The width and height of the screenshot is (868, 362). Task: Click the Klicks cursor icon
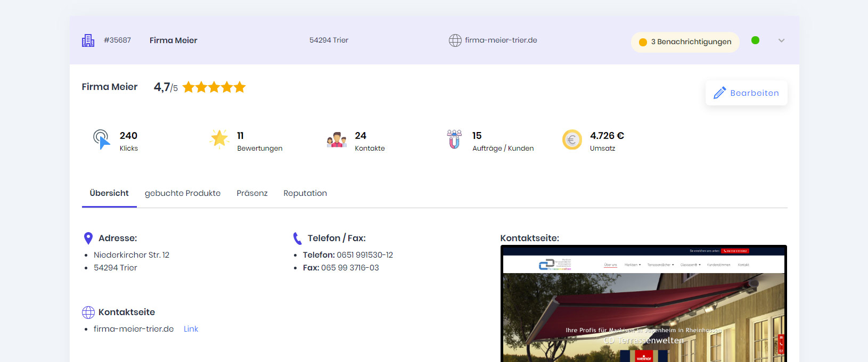point(101,139)
